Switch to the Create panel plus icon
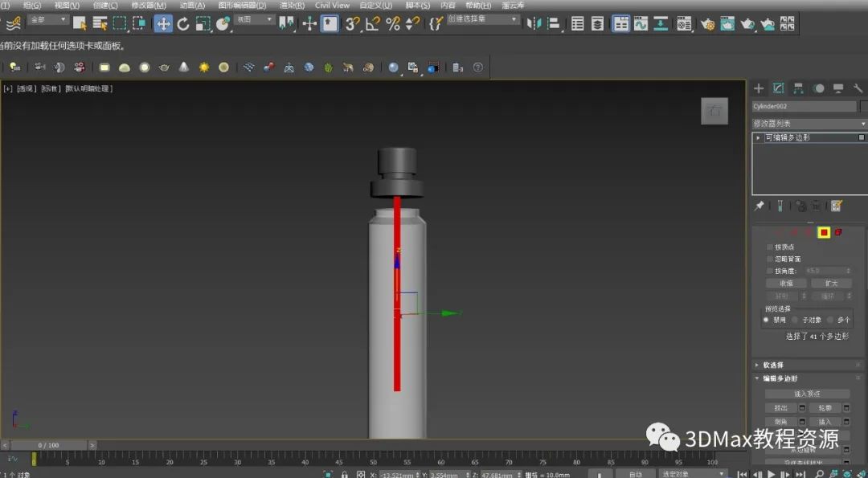This screenshot has height=478, width=868. 758,88
